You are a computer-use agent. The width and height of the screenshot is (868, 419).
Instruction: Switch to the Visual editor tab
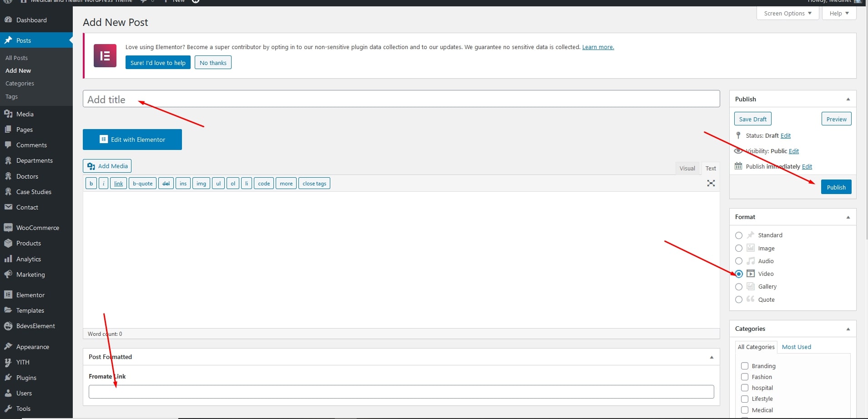pos(687,168)
